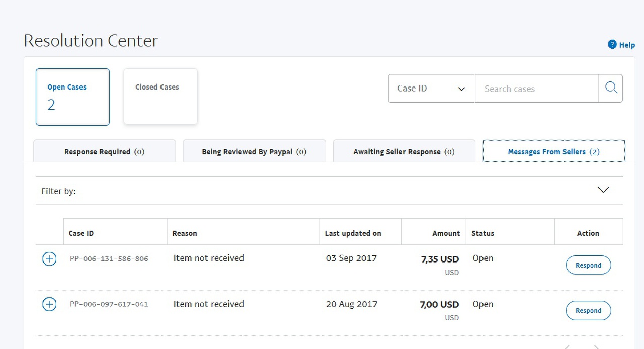Select the Open Cases card
644x349 pixels.
(72, 97)
